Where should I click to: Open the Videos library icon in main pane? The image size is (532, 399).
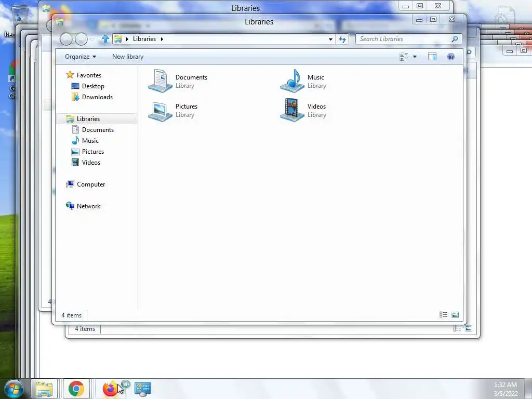pos(292,110)
